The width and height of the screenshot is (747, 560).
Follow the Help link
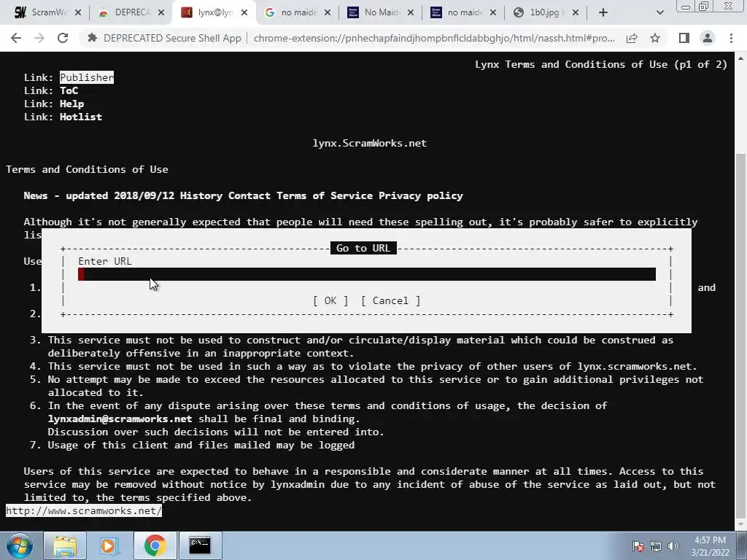71,104
